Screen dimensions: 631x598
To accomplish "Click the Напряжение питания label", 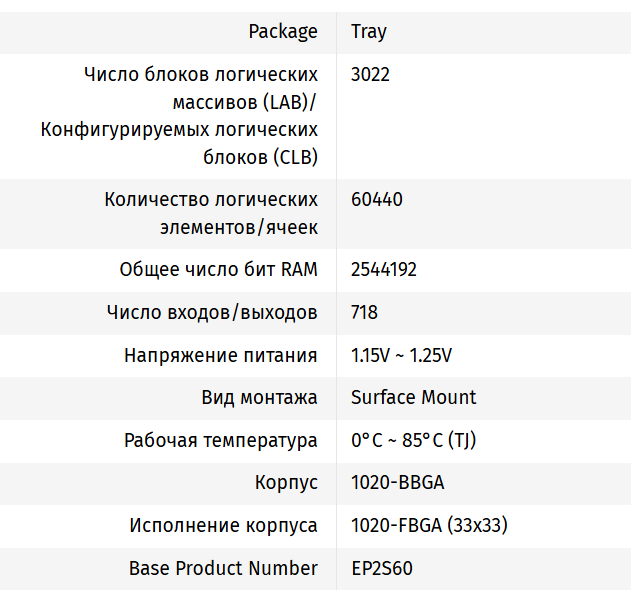I will 220,355.
